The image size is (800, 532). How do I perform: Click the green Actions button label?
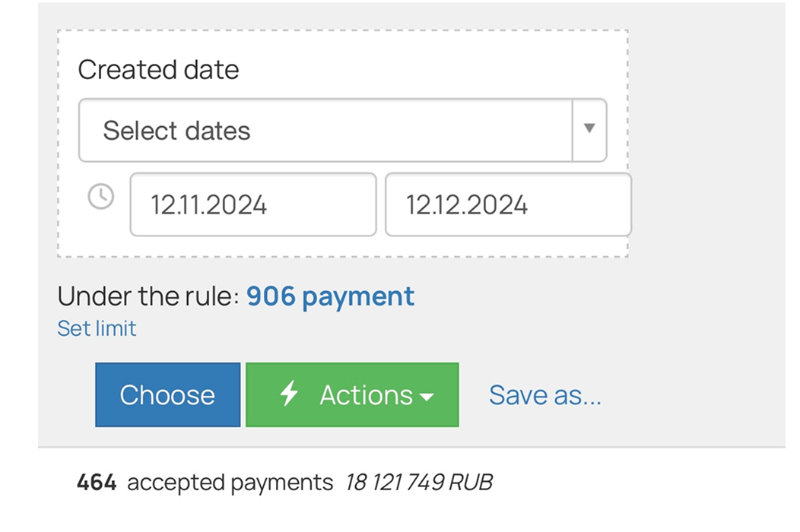[366, 394]
